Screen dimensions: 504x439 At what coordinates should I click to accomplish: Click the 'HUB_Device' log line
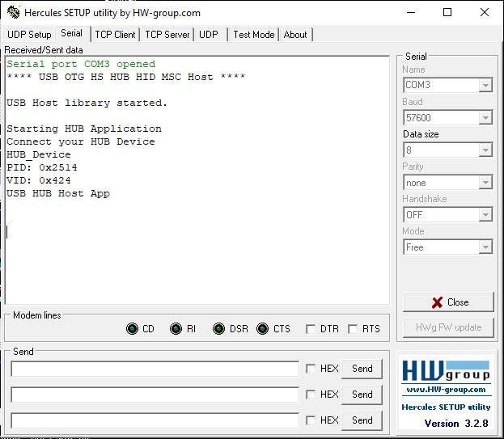pyautogui.click(x=39, y=154)
